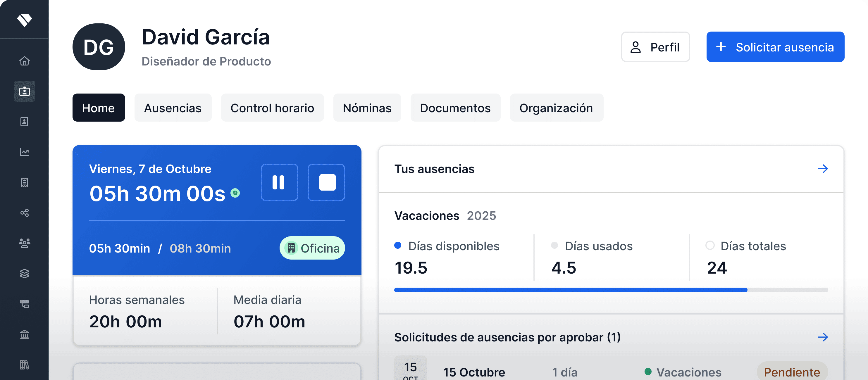Open the team people sidebar icon
The height and width of the screenshot is (380, 868).
24,243
